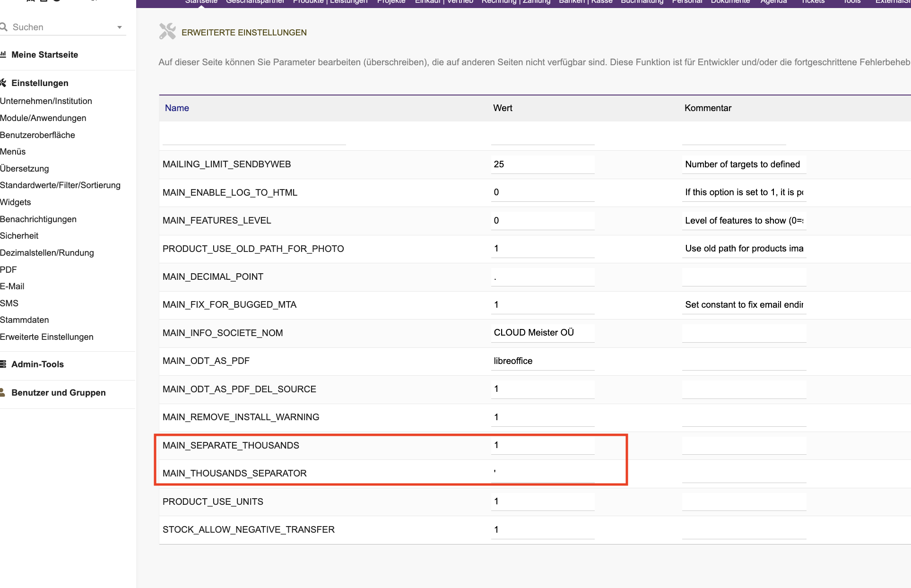Open SMS settings
The width and height of the screenshot is (911, 588).
click(9, 303)
